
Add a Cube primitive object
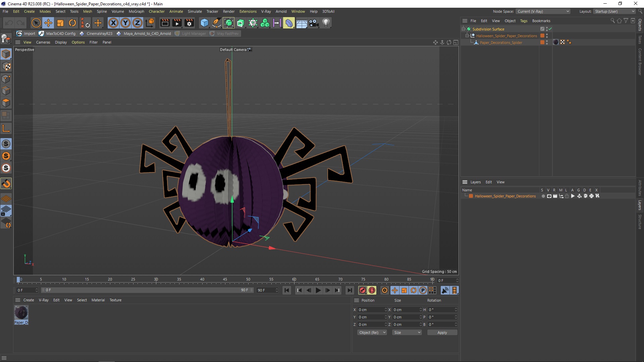pos(204,23)
